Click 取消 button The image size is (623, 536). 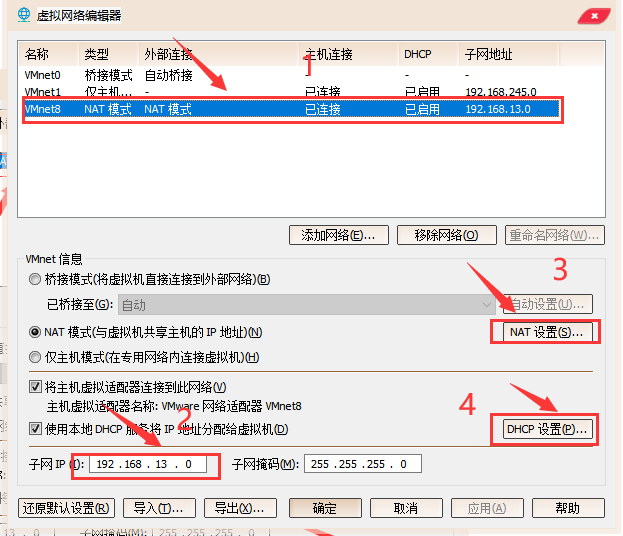[x=406, y=508]
